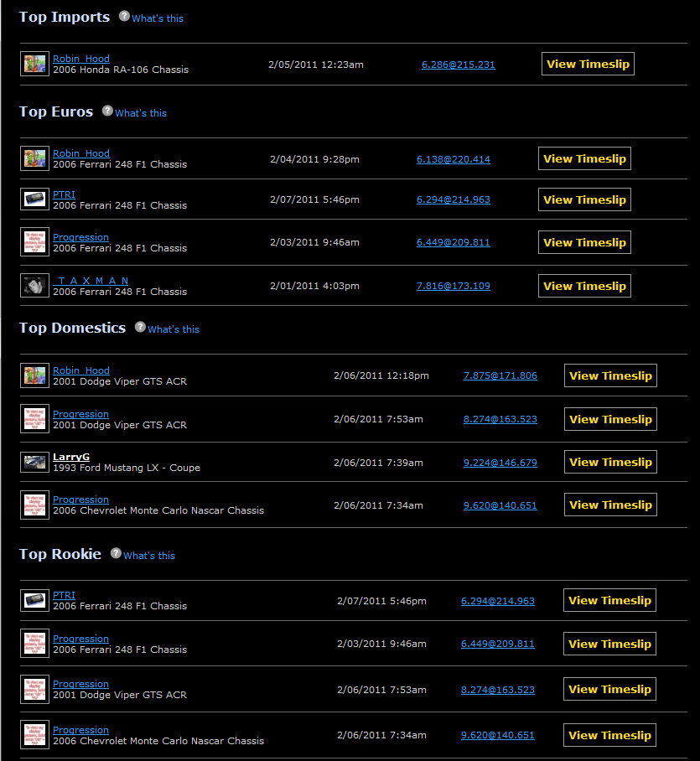Open the _T_A_X_M_A_N_ username link
This screenshot has height=761, width=700.
(x=91, y=281)
